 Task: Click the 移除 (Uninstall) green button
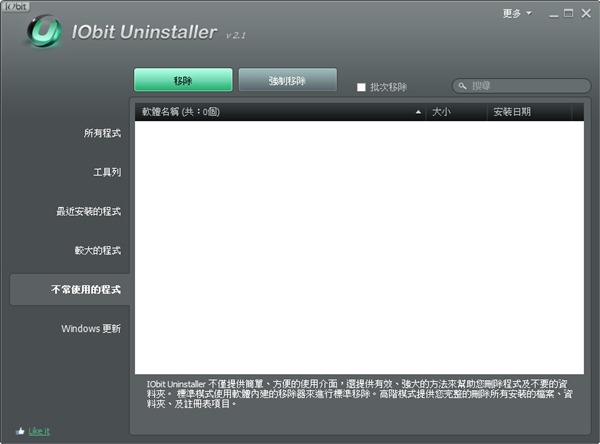point(183,80)
